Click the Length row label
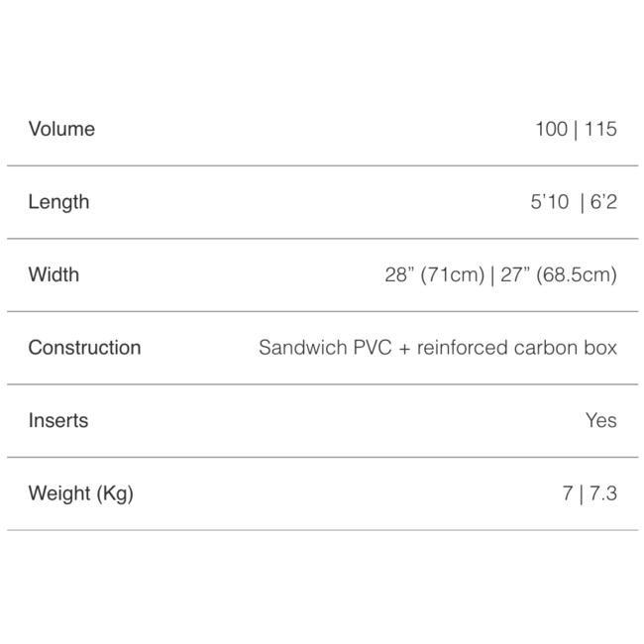This screenshot has width=644, height=644. click(x=58, y=202)
